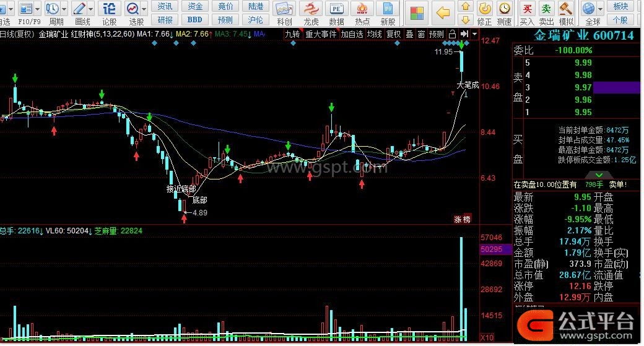Open the 沪伦 button
The image size is (644, 346).
(x=256, y=20)
